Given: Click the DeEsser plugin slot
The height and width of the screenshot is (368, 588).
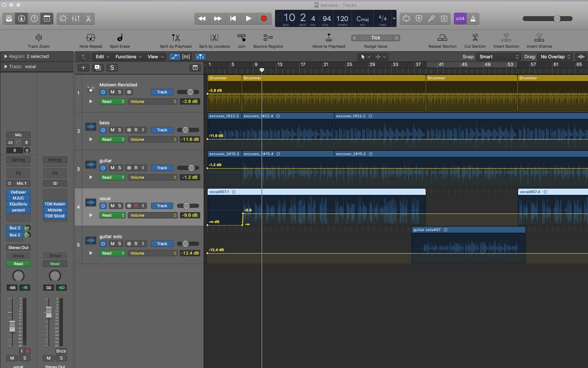Looking at the screenshot, I should 18,192.
